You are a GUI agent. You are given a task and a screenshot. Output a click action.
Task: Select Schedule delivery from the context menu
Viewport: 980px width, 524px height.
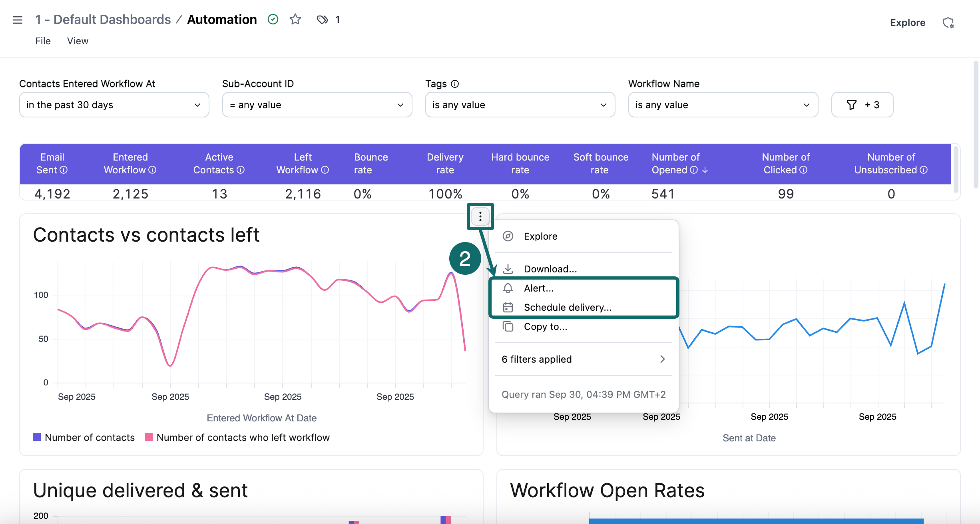coord(568,307)
